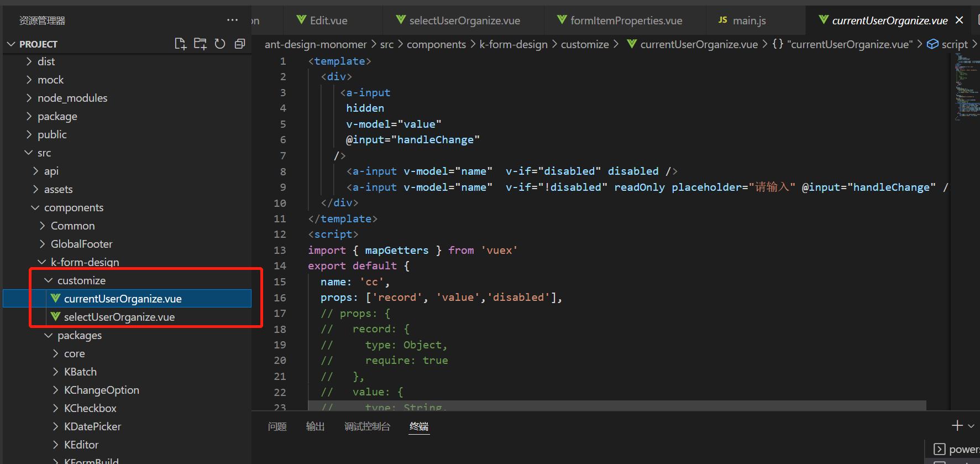Collapse all folders in explorer icon
Viewport: 980px width, 464px height.
tap(240, 44)
